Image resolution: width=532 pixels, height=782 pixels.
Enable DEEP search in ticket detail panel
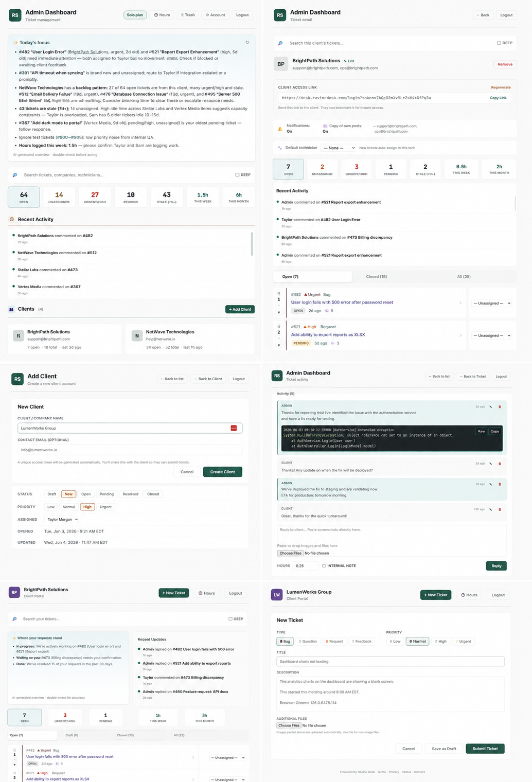coord(499,43)
